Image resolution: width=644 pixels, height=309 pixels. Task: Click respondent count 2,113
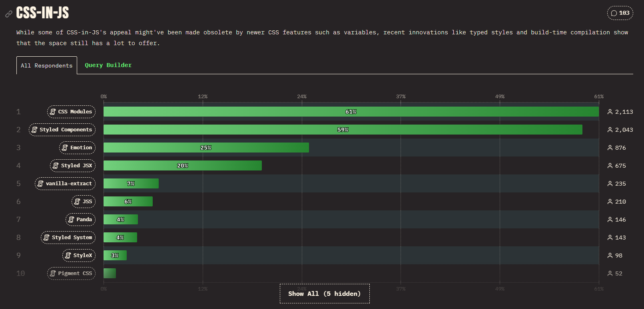624,112
